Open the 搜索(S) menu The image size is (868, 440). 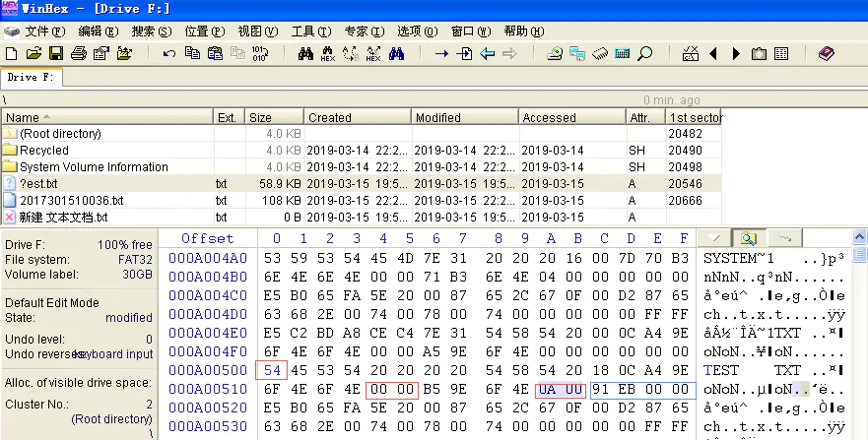(152, 31)
